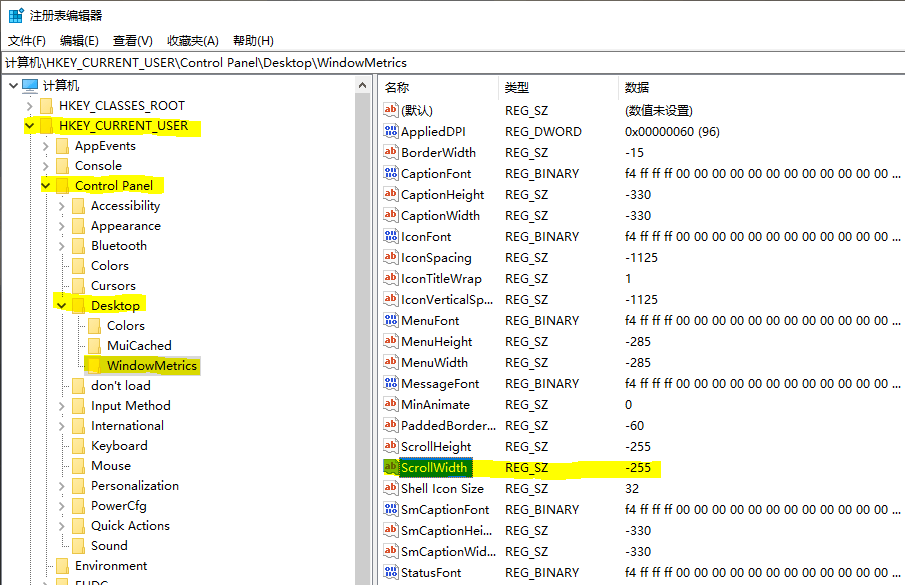
Task: Click the registry path address bar
Action: point(452,62)
